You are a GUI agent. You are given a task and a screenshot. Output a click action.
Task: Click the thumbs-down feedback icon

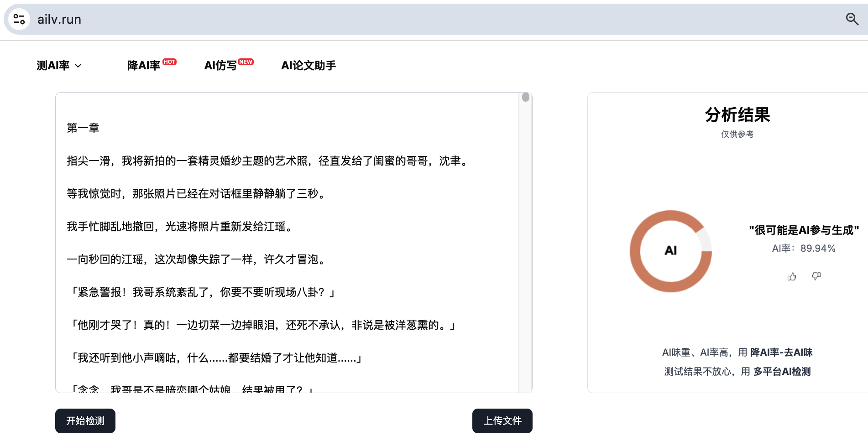816,276
